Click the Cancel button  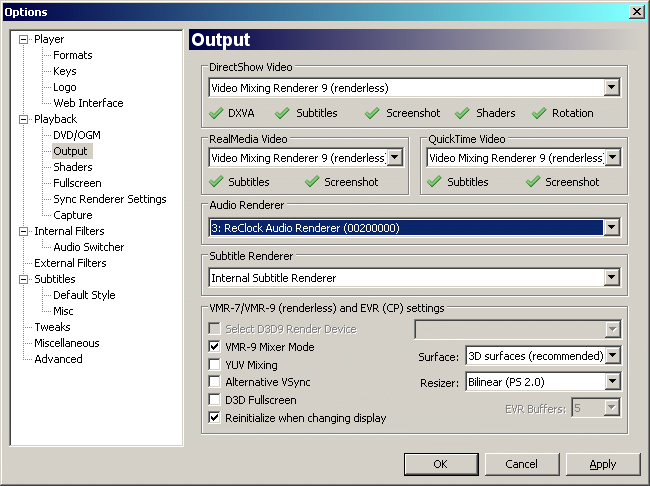click(x=521, y=464)
